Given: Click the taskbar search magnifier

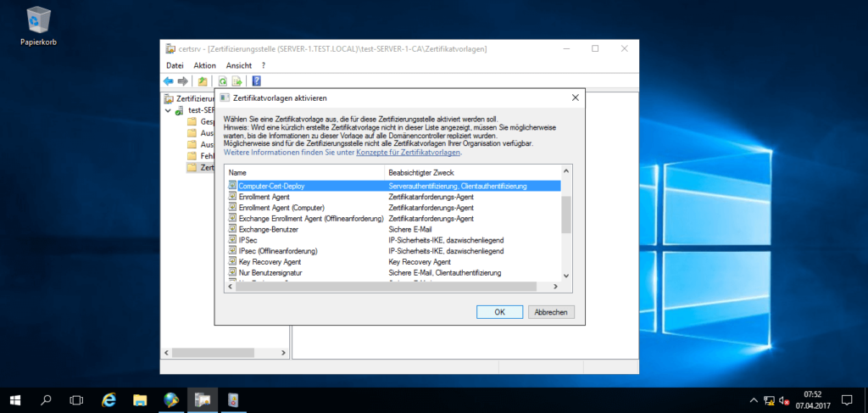Looking at the screenshot, I should 47,399.
